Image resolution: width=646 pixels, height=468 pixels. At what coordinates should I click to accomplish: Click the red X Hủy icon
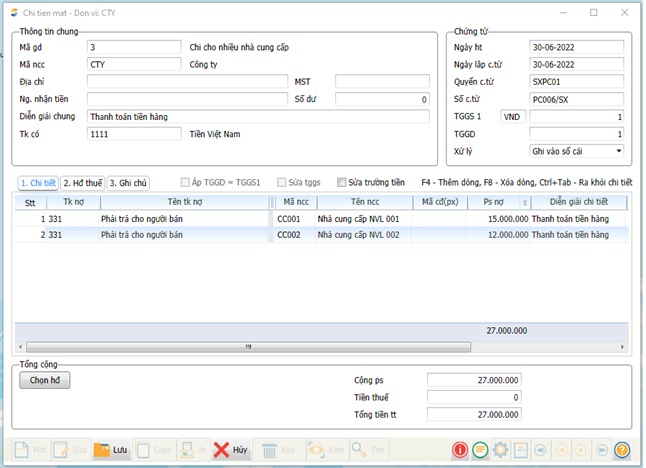click(222, 450)
